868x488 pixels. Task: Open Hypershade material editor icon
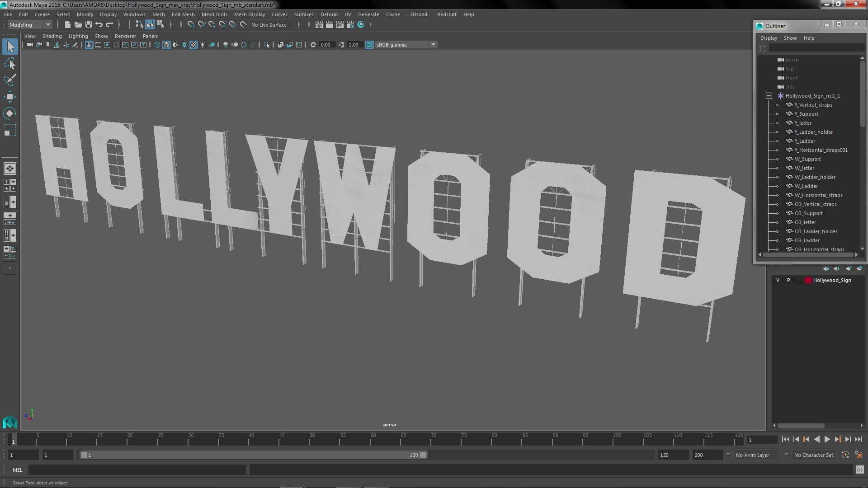click(x=361, y=25)
